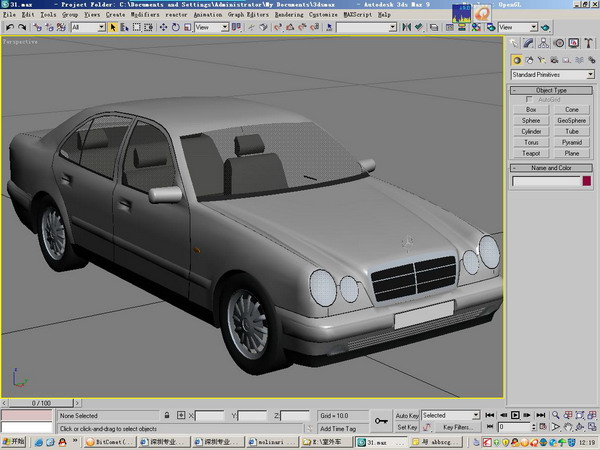This screenshot has height=450, width=600.
Task: Activate the Select and Uniform Scale tool
Action: pos(188,27)
